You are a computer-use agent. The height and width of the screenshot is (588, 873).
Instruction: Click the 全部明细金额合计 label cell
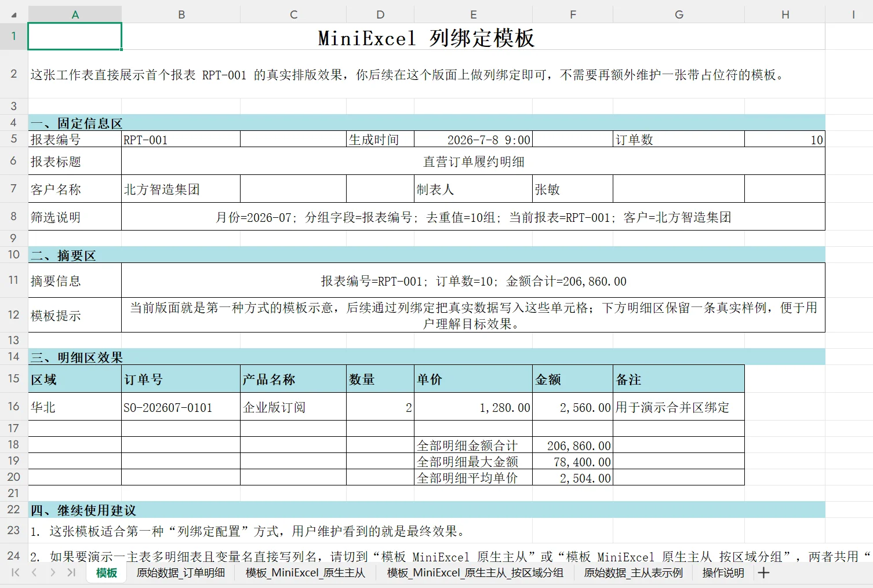[473, 445]
